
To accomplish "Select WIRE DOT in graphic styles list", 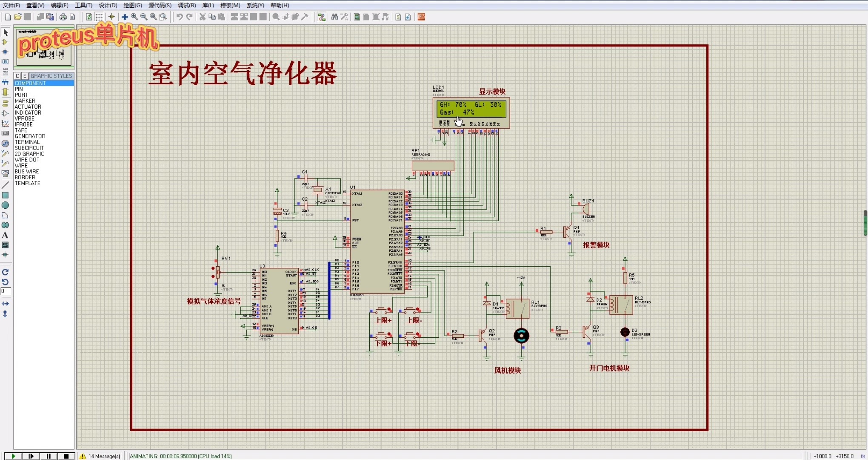I will click(27, 160).
